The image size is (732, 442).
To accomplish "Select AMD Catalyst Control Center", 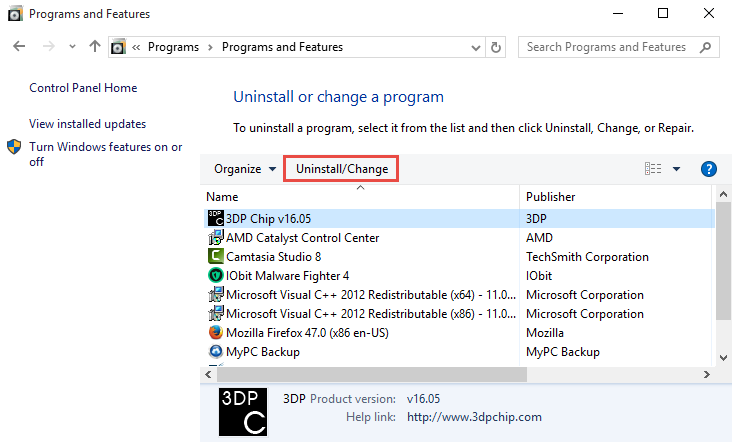I will click(x=303, y=238).
